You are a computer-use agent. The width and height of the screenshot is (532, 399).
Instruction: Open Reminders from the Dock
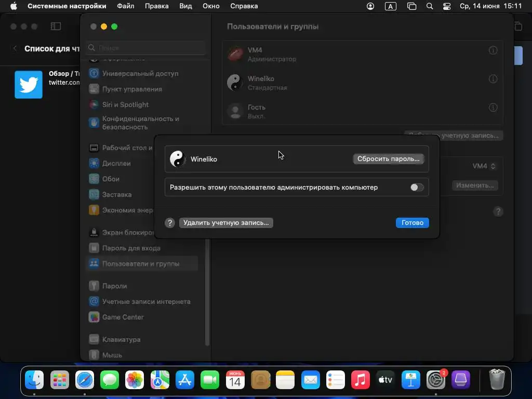click(336, 380)
